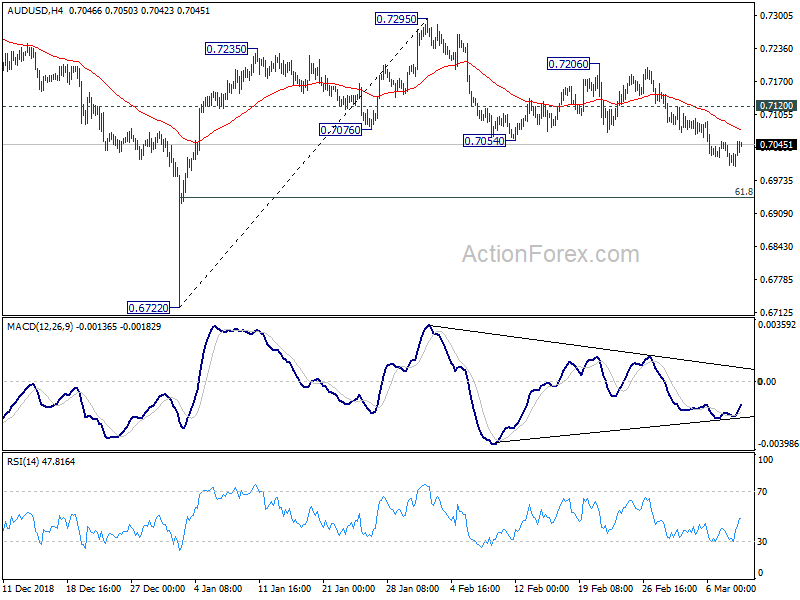
Task: Click the RSI 70 level label
Action: click(x=762, y=492)
